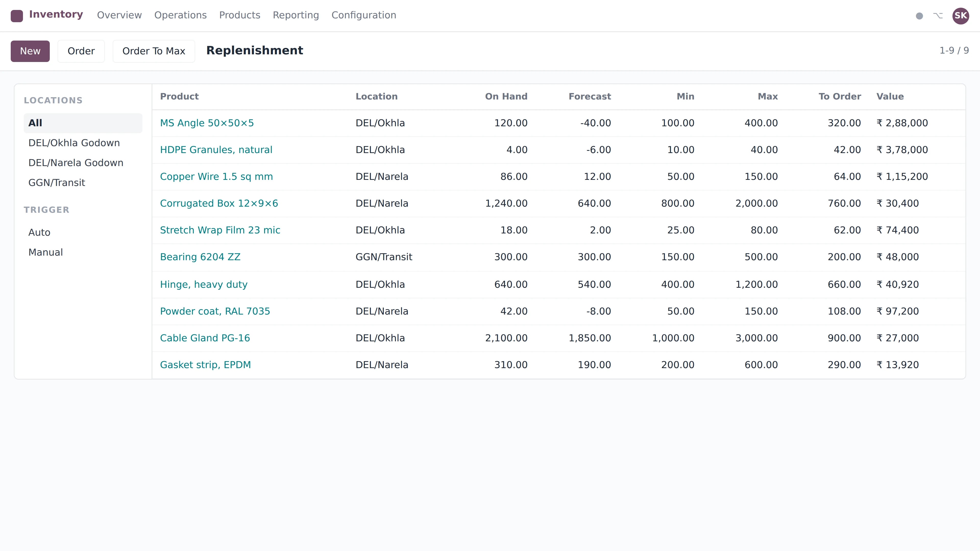Image resolution: width=980 pixels, height=551 pixels.
Task: Sort by Max column header
Action: 768,97
